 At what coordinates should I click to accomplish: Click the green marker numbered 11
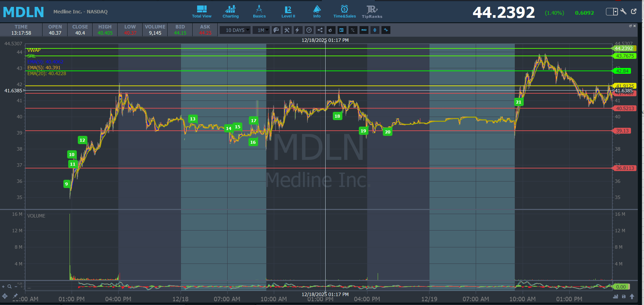(73, 164)
